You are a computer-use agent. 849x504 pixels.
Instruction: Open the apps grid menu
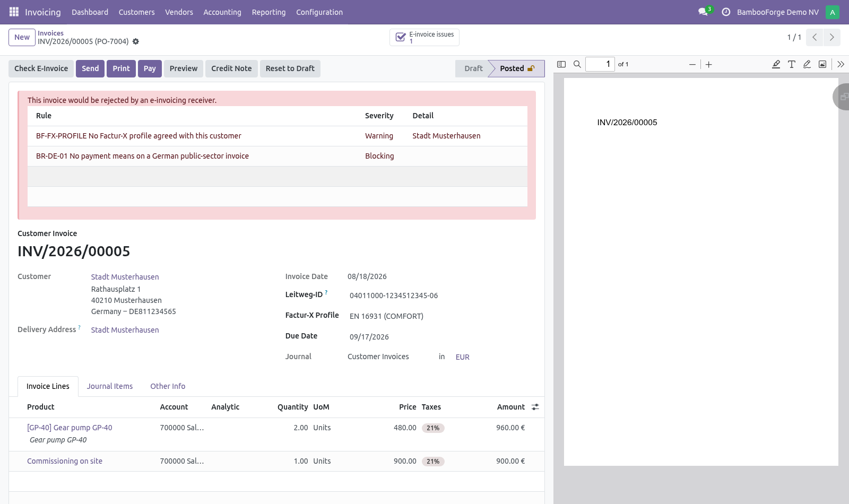click(x=14, y=12)
